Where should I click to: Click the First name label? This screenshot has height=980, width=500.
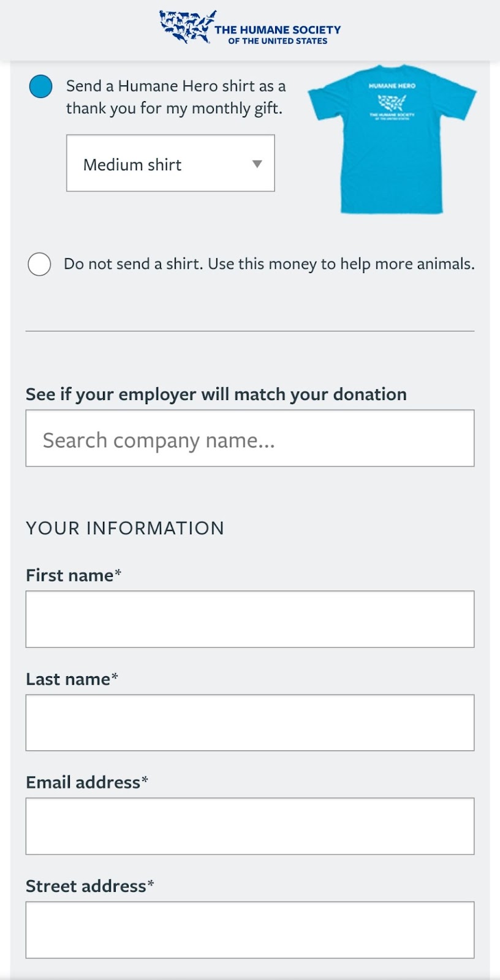[74, 575]
